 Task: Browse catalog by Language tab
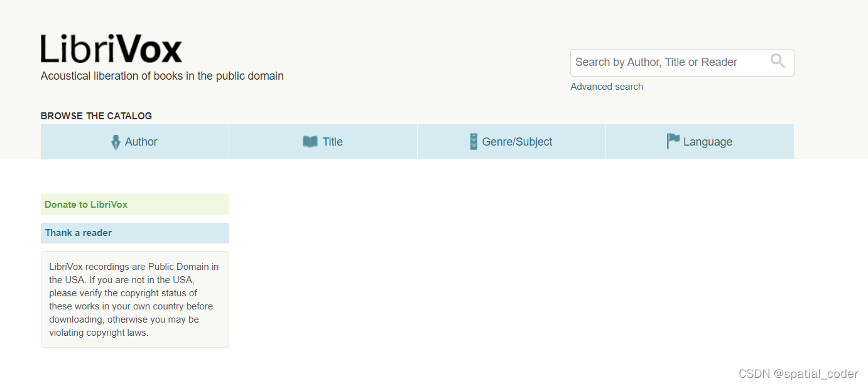click(x=700, y=142)
